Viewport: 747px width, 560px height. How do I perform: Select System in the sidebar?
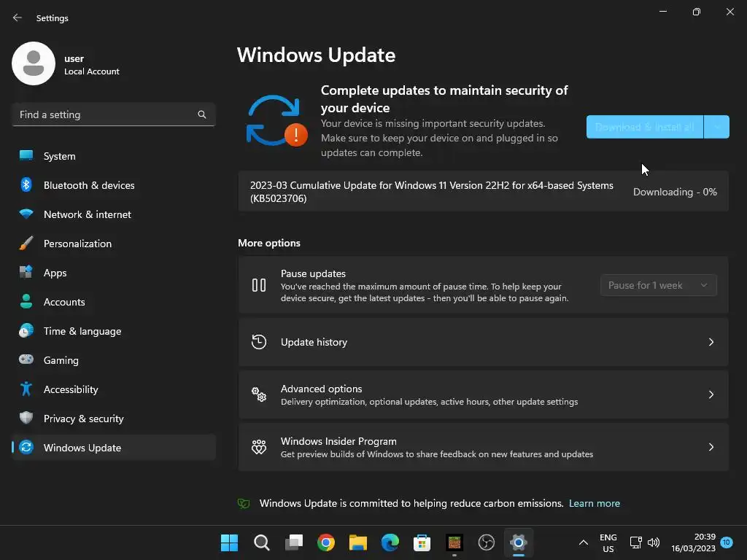[x=113, y=156]
